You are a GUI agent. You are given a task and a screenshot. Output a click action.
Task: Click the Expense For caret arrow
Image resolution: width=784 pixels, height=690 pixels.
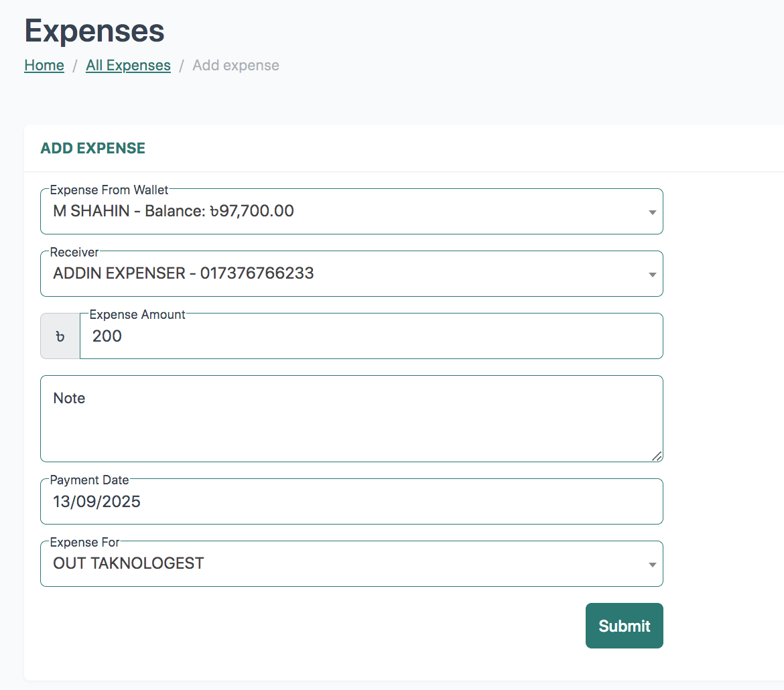click(652, 565)
